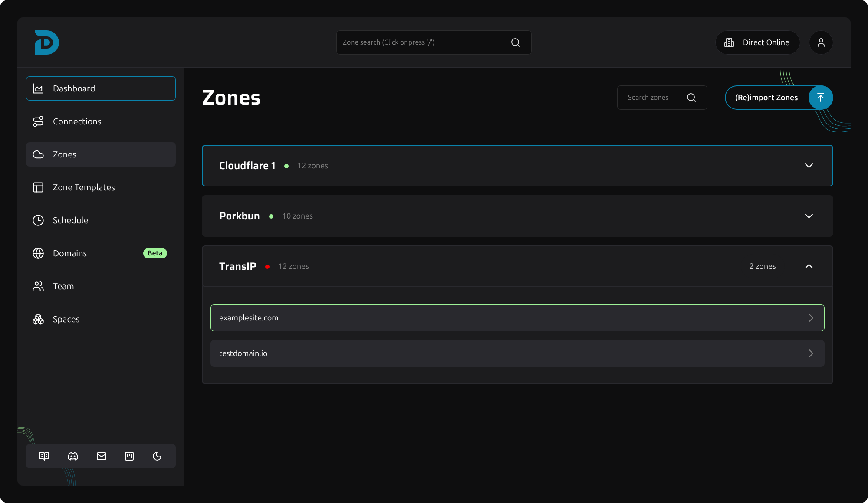Click the Connections route icon

click(38, 121)
